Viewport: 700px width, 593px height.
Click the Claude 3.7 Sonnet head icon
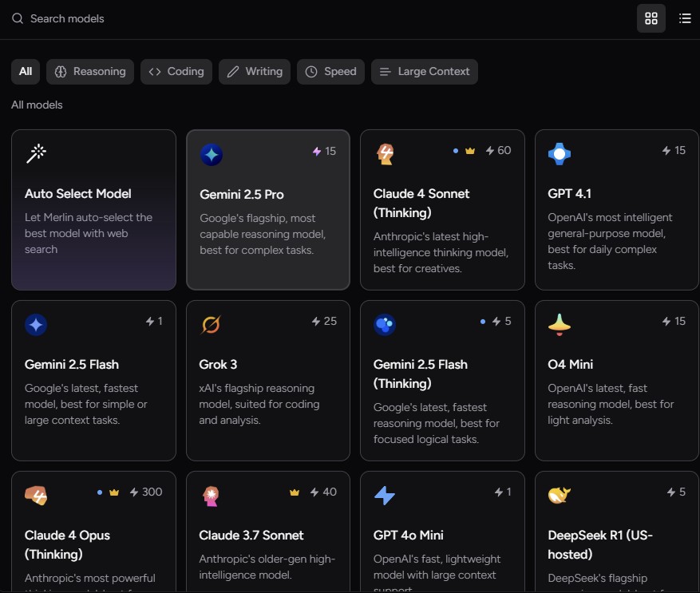[212, 496]
